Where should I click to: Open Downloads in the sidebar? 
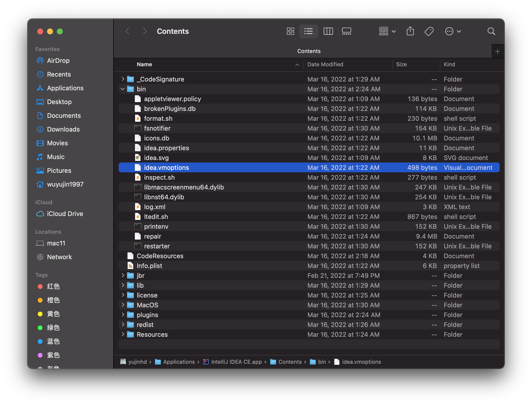click(x=63, y=129)
